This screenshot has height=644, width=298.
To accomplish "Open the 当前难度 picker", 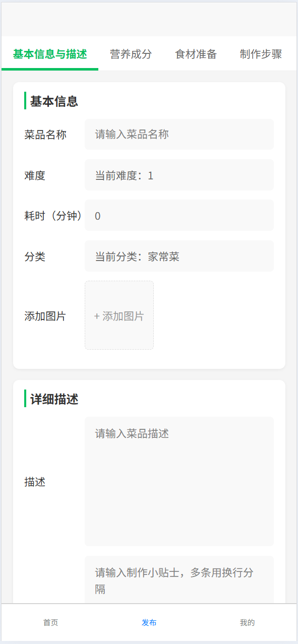I will click(179, 175).
